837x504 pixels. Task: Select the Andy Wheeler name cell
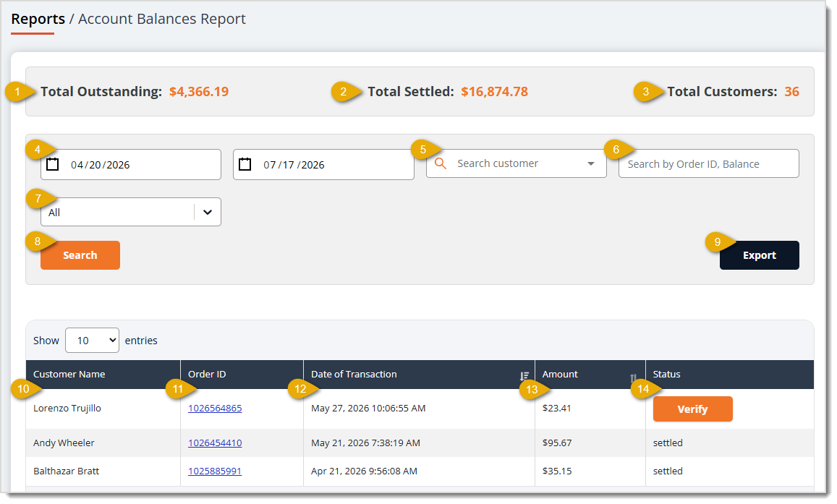(x=64, y=443)
